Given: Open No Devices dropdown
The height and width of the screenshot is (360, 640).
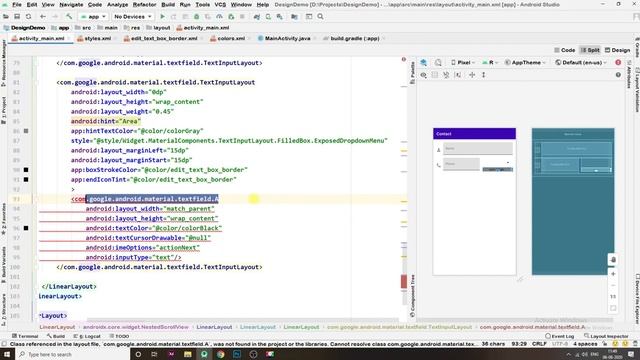Looking at the screenshot, I should coord(132,17).
